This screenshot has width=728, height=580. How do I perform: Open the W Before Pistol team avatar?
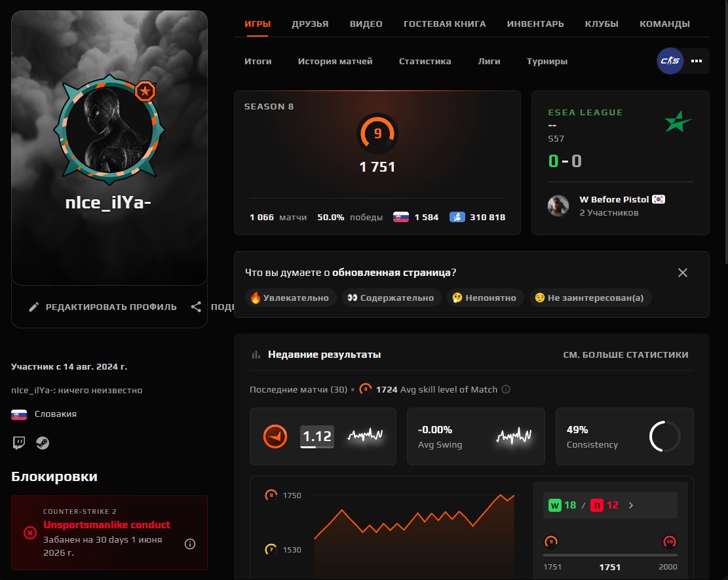point(558,205)
